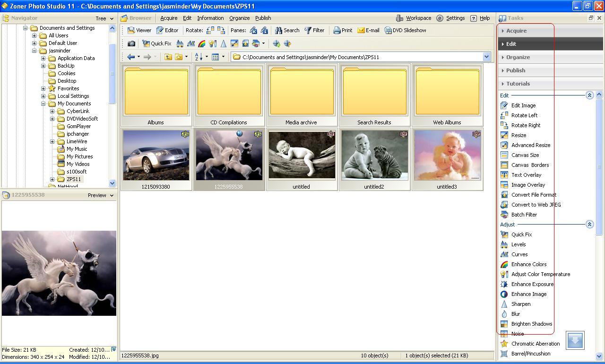Image resolution: width=605 pixels, height=364 pixels.
Task: Select Convert to Web JPEG task
Action: 536,204
